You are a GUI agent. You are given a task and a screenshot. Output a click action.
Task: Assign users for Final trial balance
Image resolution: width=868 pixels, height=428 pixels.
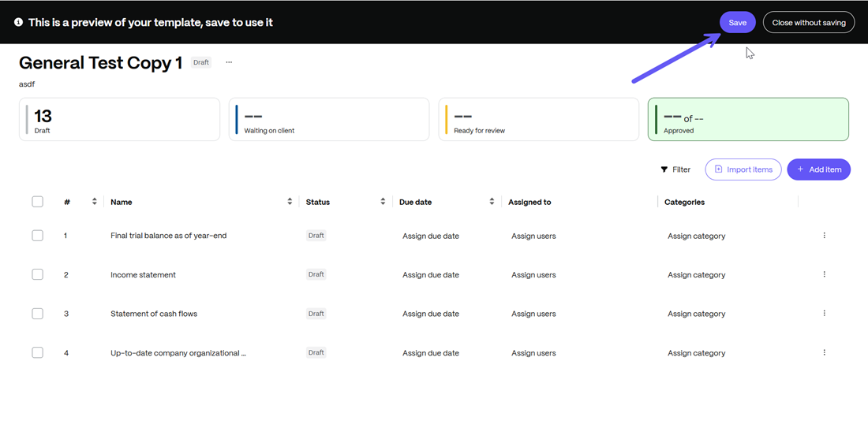pyautogui.click(x=533, y=236)
